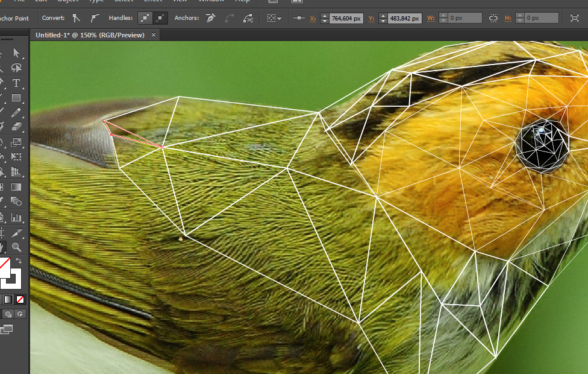588x374 pixels.
Task: Switch to Draw Inside mode
Action: tap(20, 314)
